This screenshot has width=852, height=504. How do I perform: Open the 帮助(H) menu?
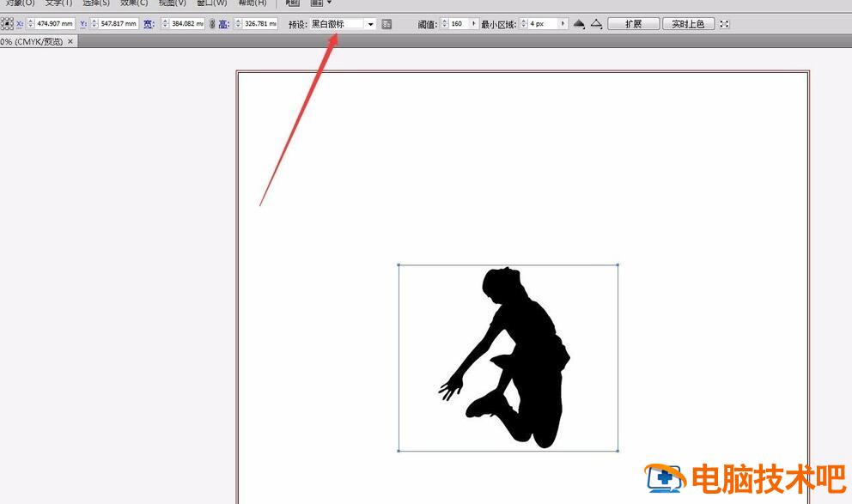tap(253, 3)
